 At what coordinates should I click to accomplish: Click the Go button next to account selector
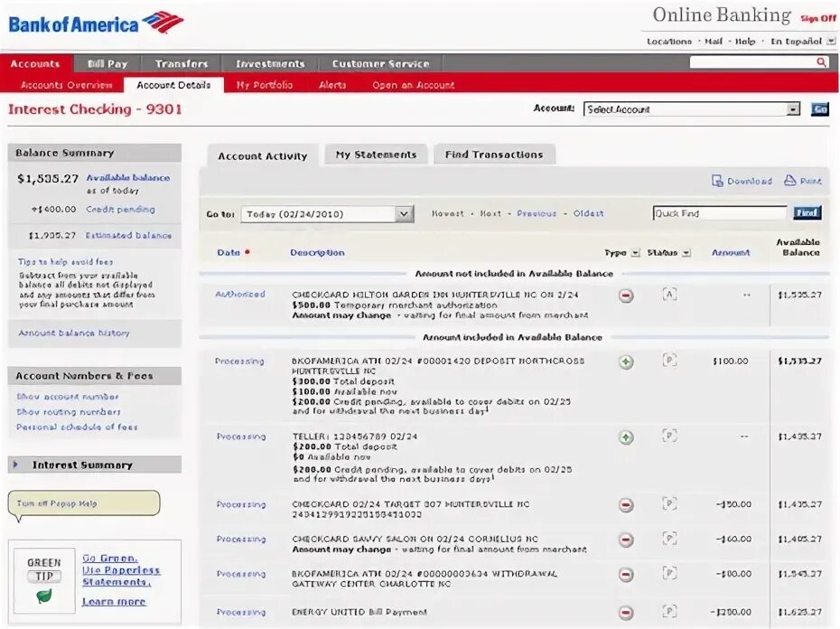[x=819, y=109]
